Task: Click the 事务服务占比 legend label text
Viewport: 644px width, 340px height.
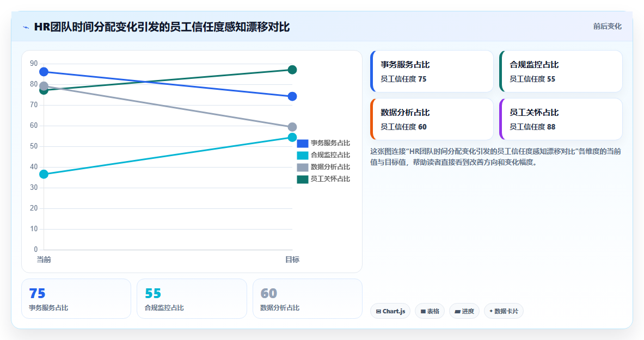Action: pyautogui.click(x=330, y=143)
